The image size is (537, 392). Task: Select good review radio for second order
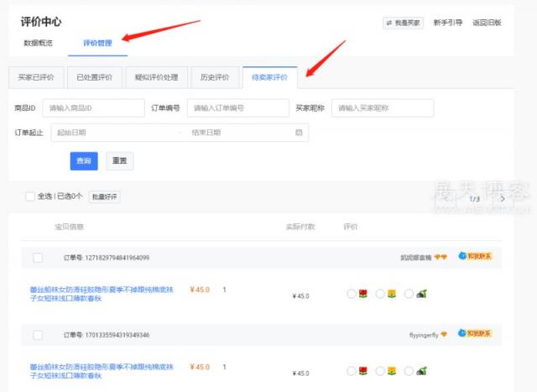(352, 371)
